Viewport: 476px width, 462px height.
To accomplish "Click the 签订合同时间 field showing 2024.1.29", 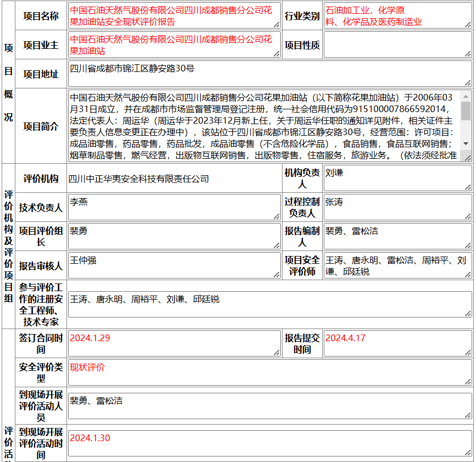I will 175,343.
